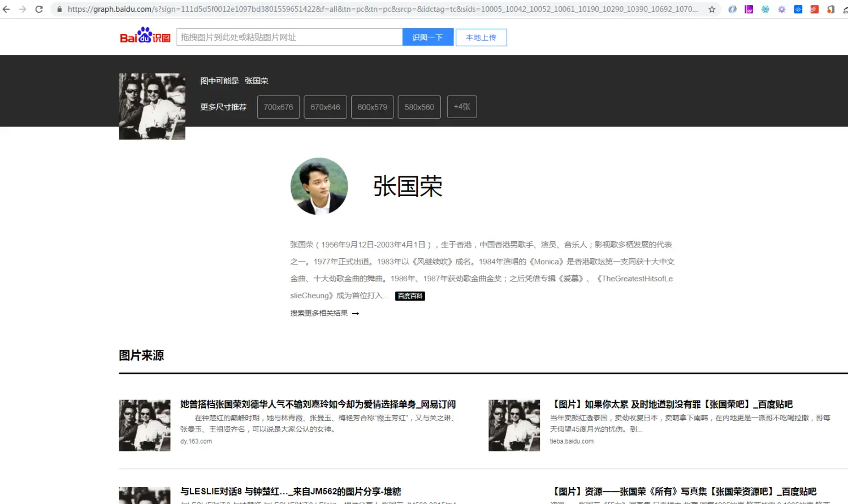Reload the current page
The width and height of the screenshot is (848, 504).
(x=39, y=9)
